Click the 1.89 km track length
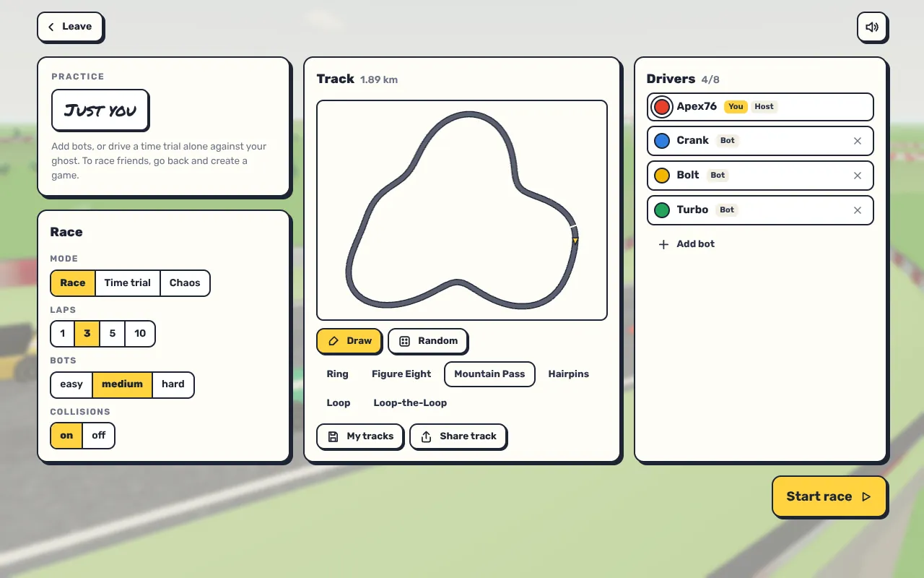This screenshot has width=924, height=578. pos(379,80)
